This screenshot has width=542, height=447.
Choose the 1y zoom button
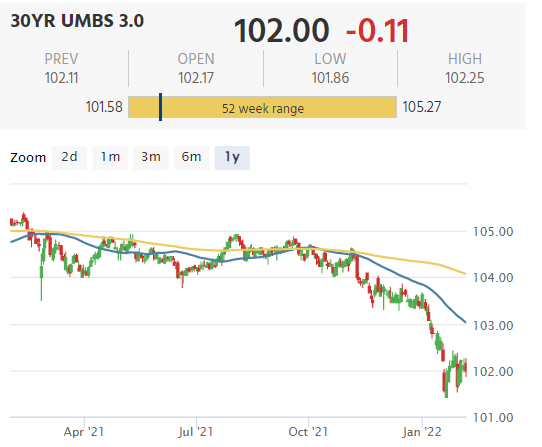pyautogui.click(x=232, y=158)
